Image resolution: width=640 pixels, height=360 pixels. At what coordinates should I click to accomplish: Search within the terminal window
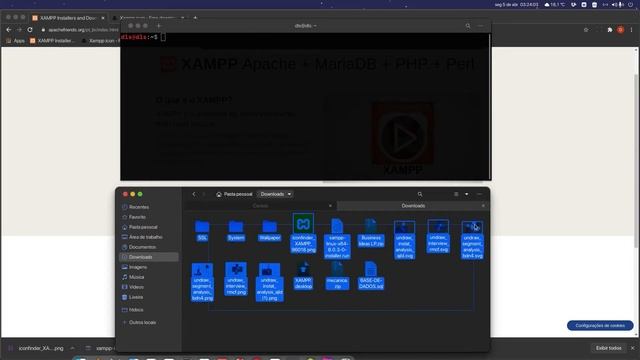[x=468, y=26]
